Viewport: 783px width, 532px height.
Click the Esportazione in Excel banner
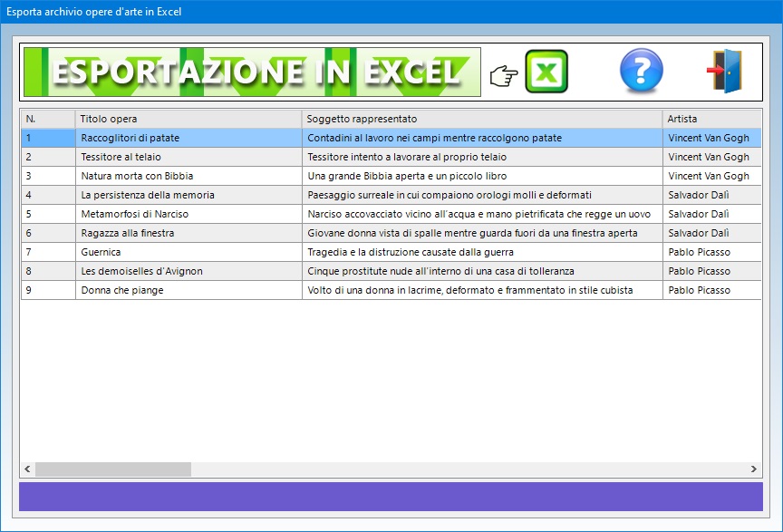click(251, 72)
